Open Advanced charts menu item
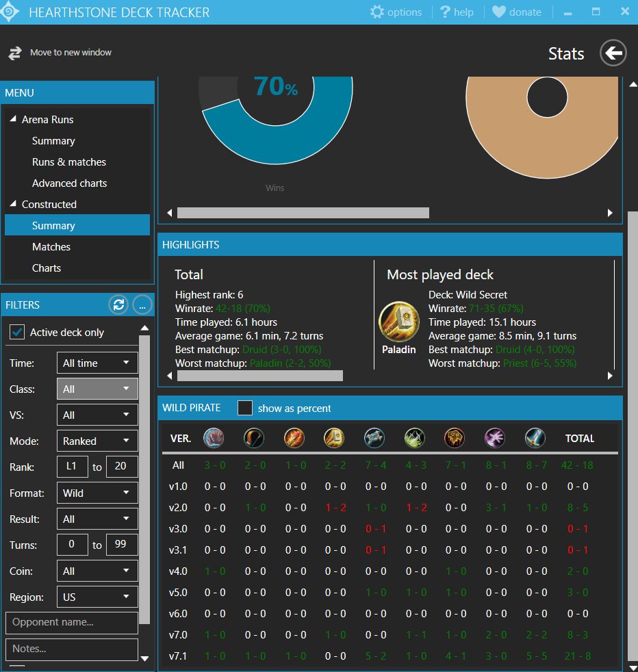Image resolution: width=638 pixels, height=672 pixels. tap(69, 183)
